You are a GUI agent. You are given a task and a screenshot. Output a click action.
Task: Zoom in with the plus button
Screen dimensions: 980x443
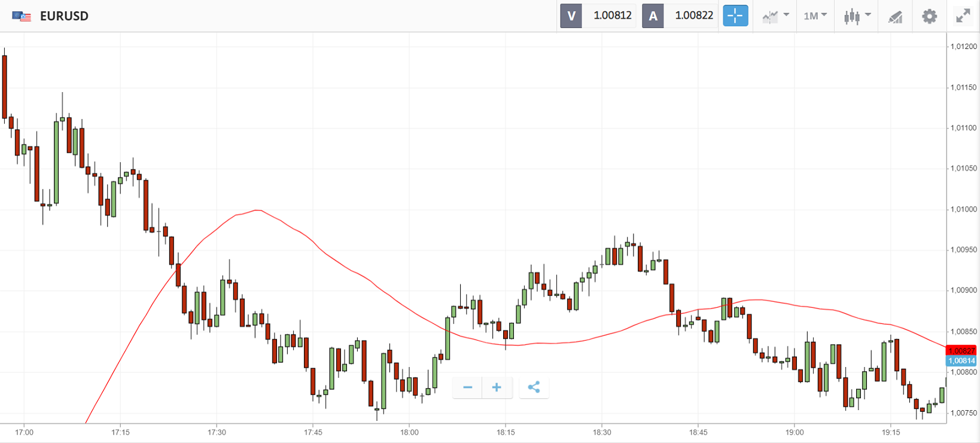coord(497,387)
